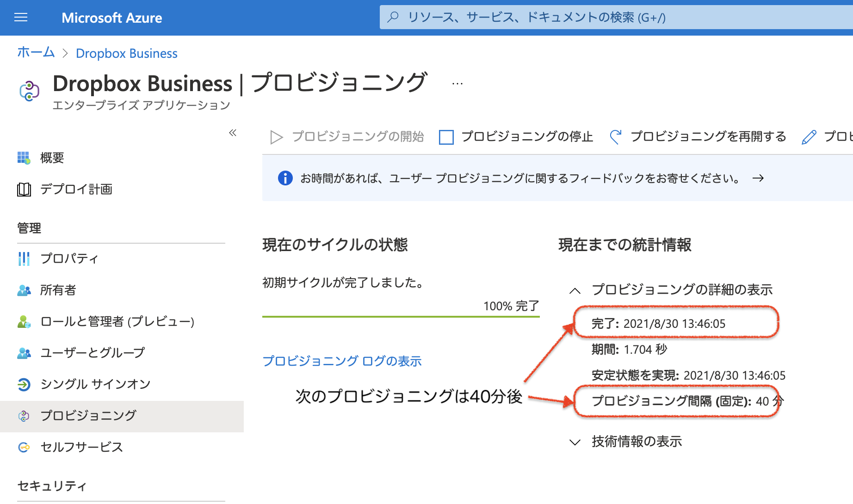The height and width of the screenshot is (504, 853).
Task: Click 現在までの統計情報 heading
Action: [625, 245]
